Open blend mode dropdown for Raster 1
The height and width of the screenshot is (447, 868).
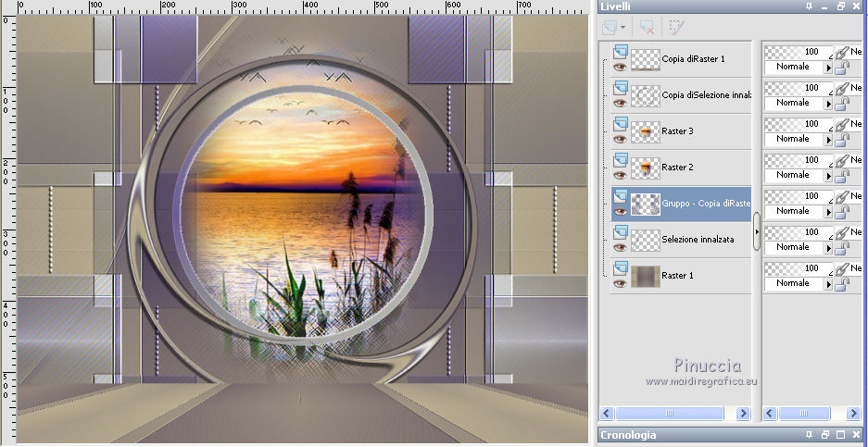(x=829, y=283)
